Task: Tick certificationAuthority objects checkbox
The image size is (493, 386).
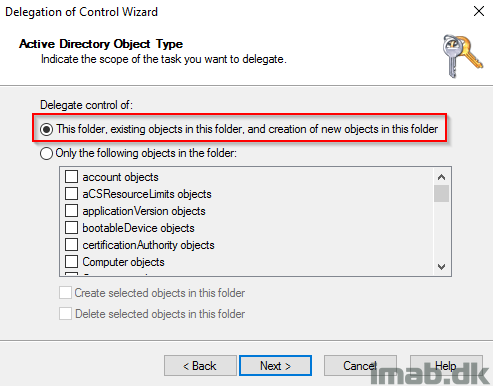Action: pyautogui.click(x=71, y=245)
